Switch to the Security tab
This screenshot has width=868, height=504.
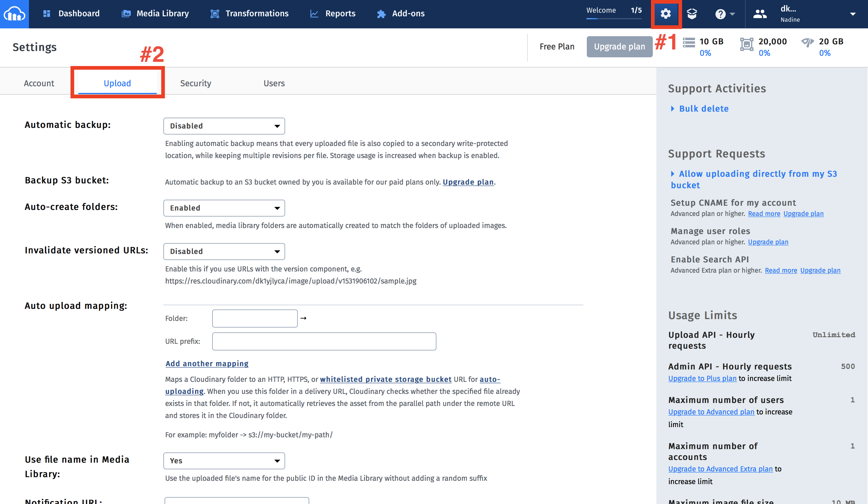click(195, 83)
